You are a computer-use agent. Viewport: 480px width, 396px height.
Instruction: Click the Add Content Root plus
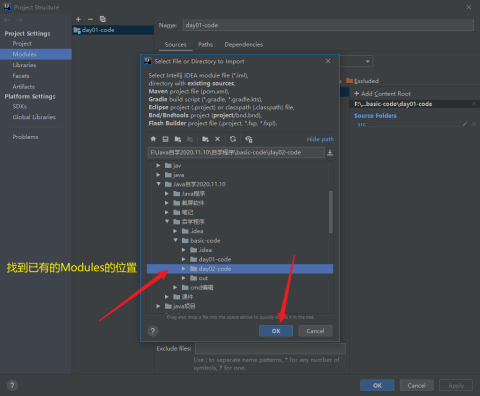click(356, 94)
